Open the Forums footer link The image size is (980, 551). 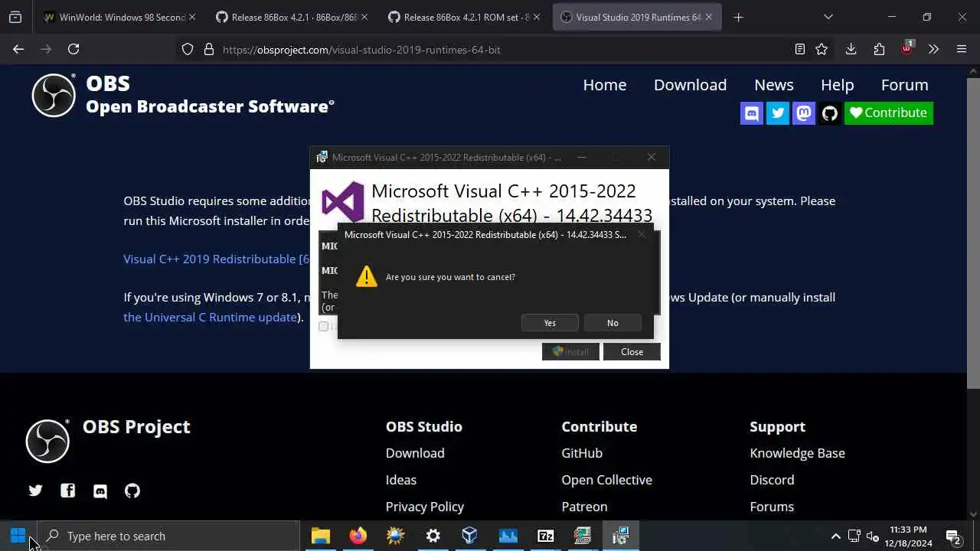[772, 507]
